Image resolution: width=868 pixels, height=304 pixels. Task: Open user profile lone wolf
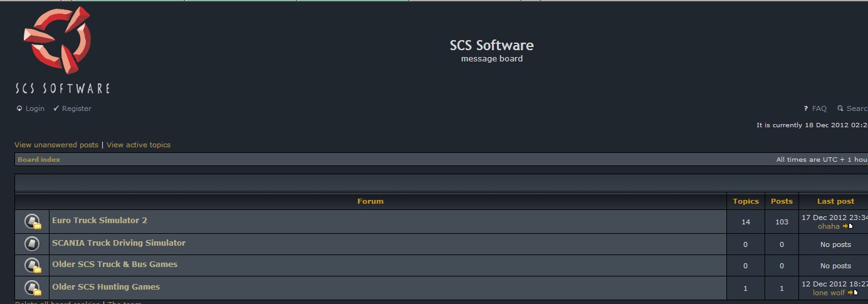pos(829,293)
